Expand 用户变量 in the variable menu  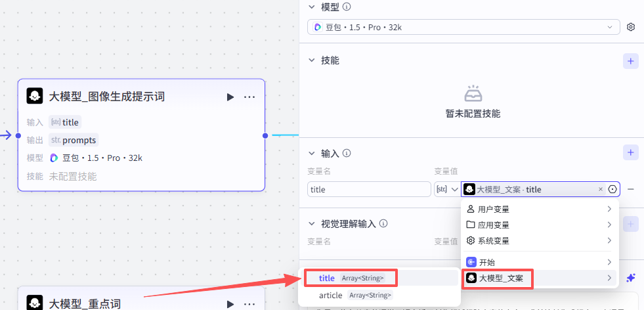tap(540, 209)
